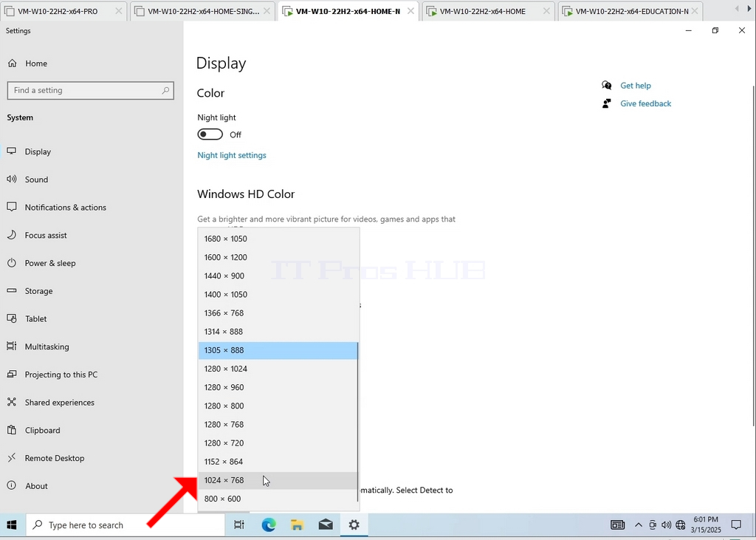Viewport: 756px width, 540px height.
Task: Open Night light settings link
Action: (x=232, y=155)
